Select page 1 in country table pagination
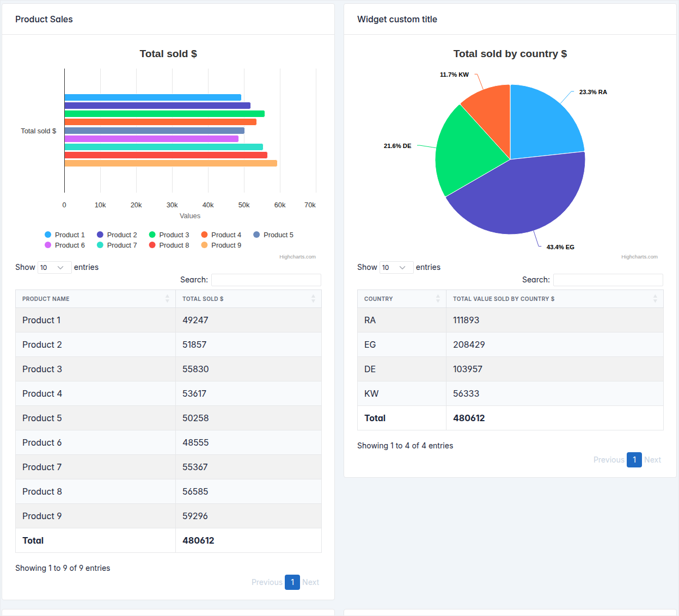 click(634, 460)
